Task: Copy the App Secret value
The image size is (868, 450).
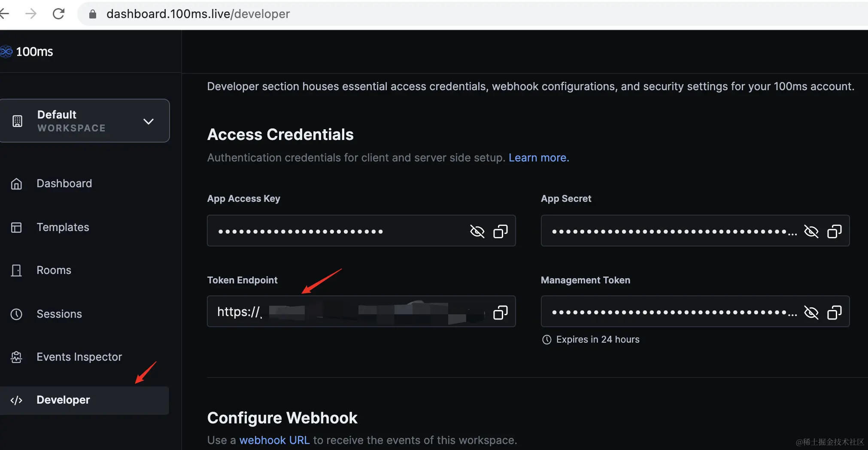Action: click(834, 231)
